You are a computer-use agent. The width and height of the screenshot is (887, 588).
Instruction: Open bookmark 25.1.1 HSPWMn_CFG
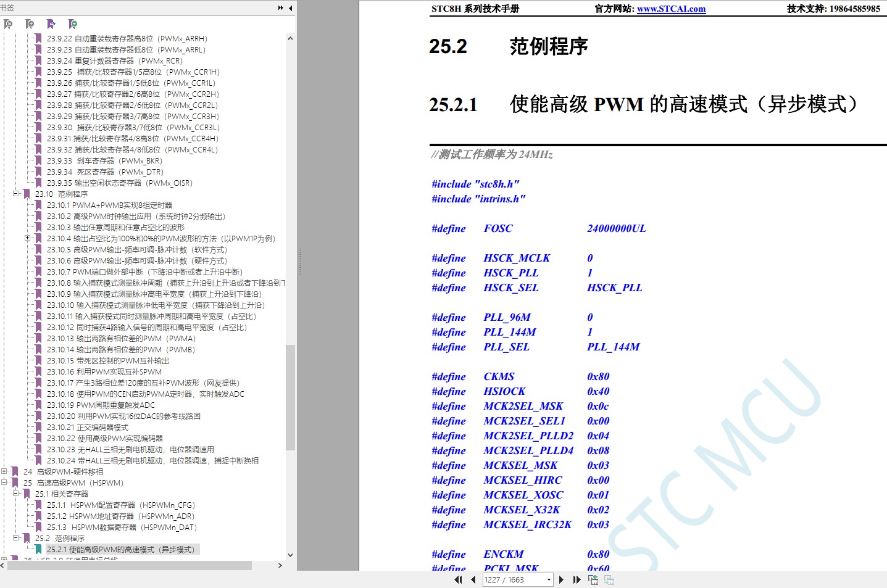tap(120, 505)
